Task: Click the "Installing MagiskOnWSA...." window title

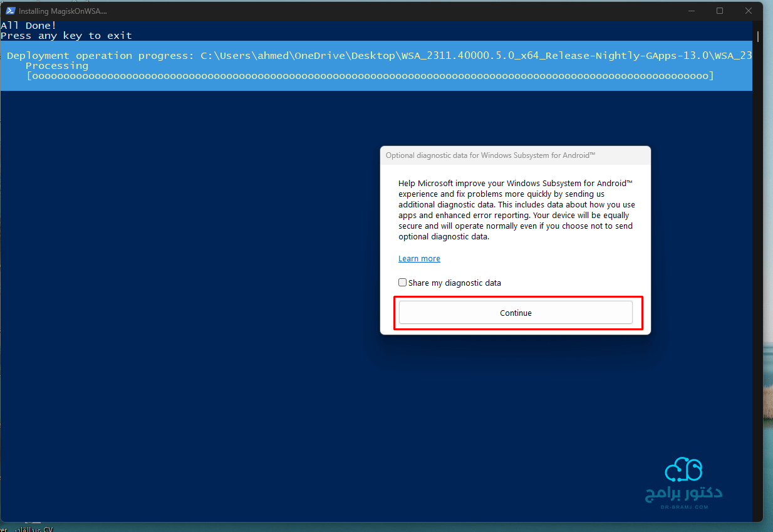Action: 63,11
